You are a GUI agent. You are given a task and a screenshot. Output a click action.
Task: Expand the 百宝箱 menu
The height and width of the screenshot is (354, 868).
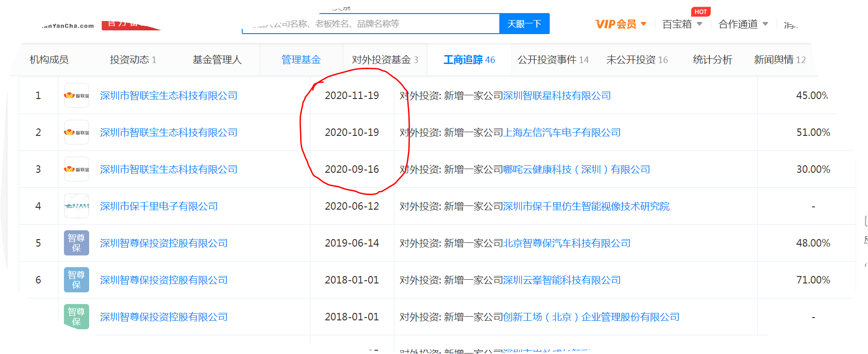click(682, 24)
